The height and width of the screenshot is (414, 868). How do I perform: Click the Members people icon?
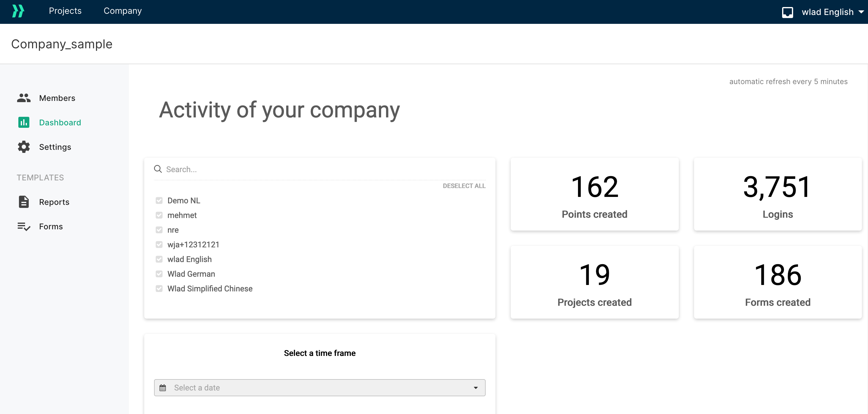coord(24,98)
